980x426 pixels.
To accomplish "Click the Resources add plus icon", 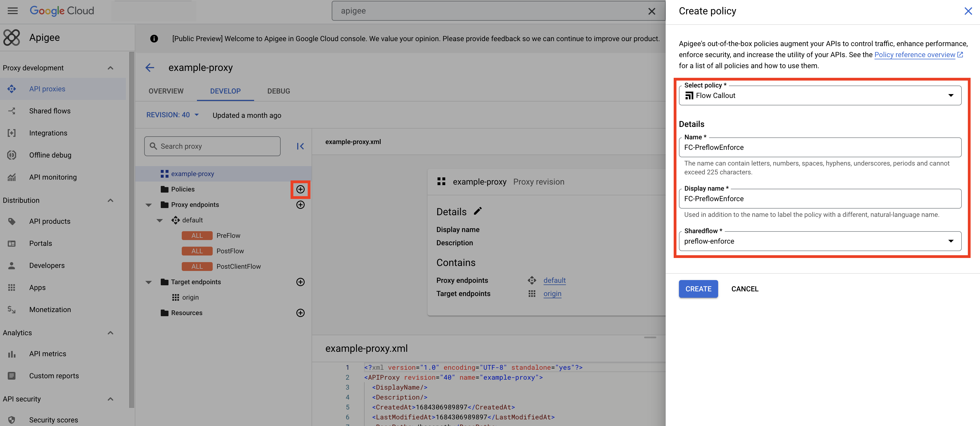I will (x=300, y=313).
